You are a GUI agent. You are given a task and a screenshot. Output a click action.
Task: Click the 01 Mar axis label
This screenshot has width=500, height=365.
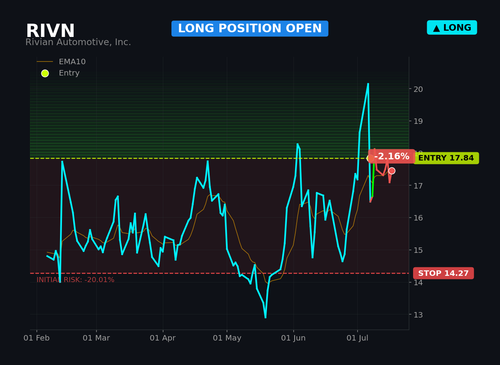(x=96, y=338)
